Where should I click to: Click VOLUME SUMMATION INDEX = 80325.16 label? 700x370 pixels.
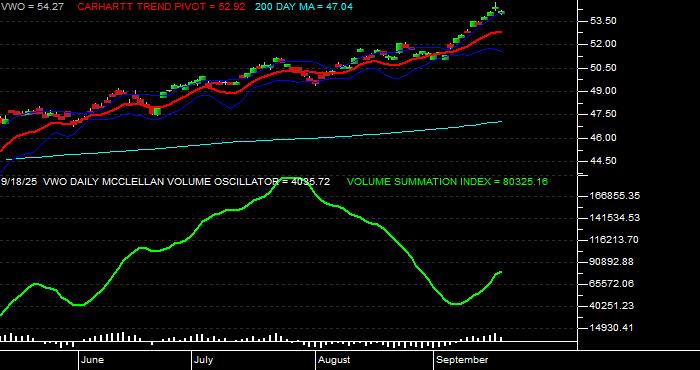447,182
